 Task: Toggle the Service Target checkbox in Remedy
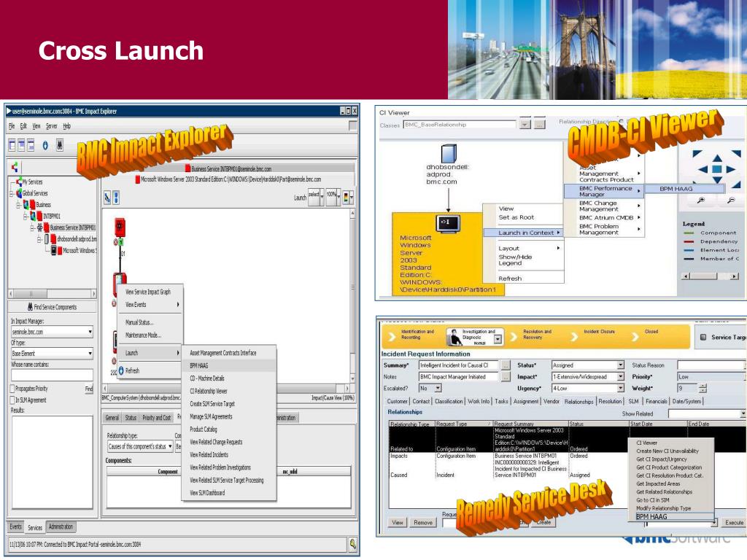pyautogui.click(x=703, y=337)
